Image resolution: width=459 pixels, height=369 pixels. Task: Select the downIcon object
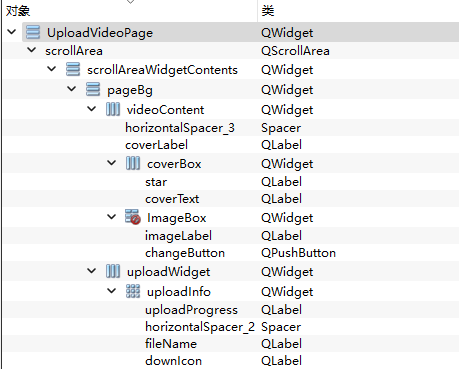tap(173, 361)
